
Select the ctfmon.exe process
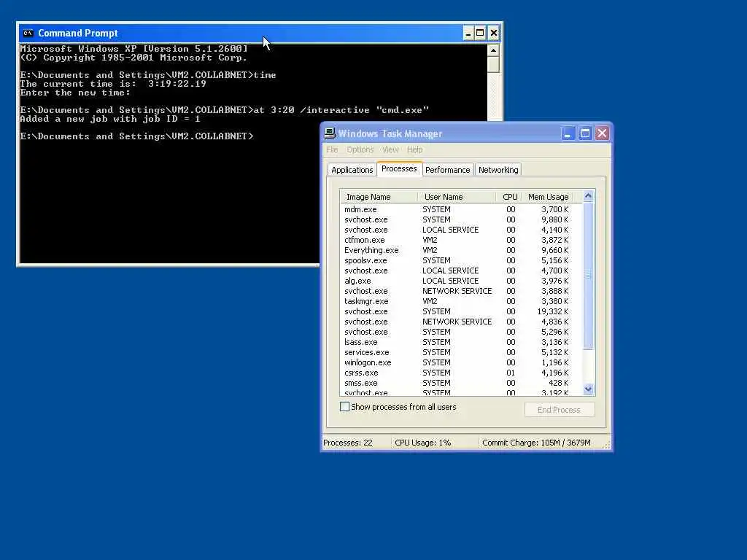[x=461, y=240]
